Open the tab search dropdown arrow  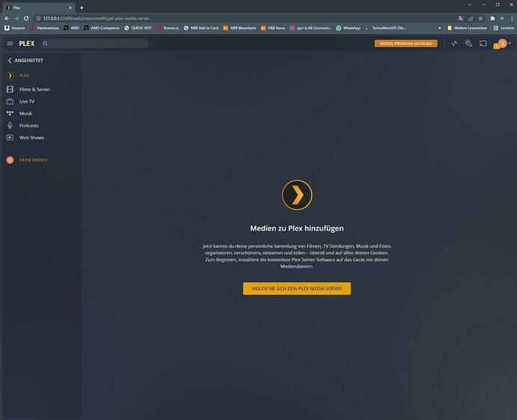[470, 4]
